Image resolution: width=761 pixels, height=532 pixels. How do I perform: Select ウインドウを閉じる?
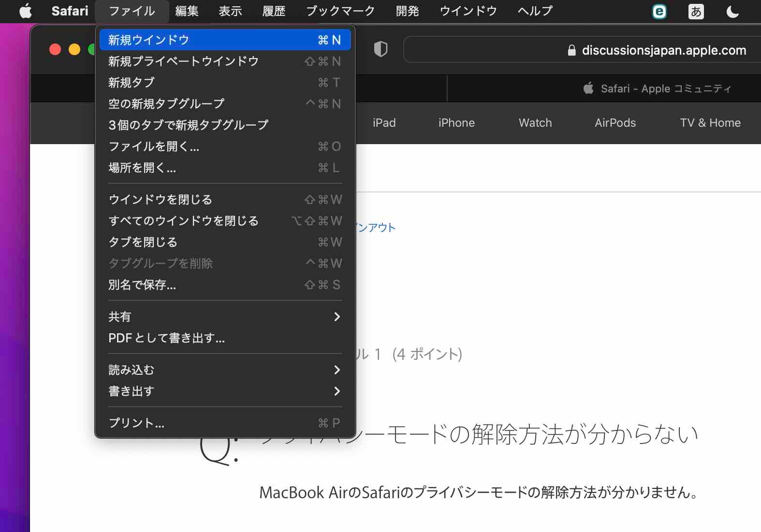(x=225, y=199)
